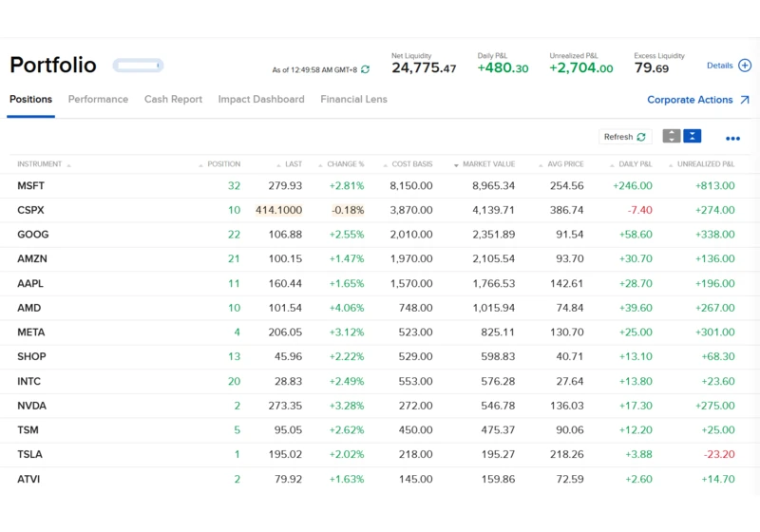Viewport: 760px width, 532px height.
Task: Click the -23.20 unrealized P&L for TSLA
Action: point(719,454)
